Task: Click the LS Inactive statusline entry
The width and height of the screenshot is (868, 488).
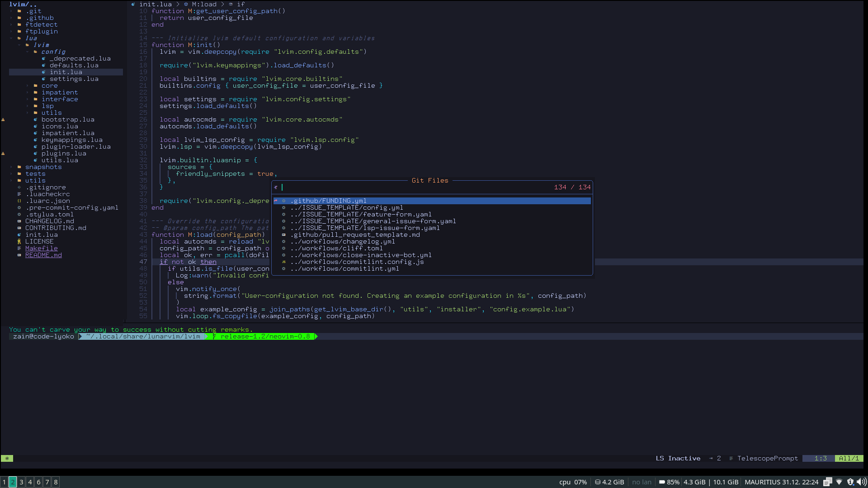Action: [x=678, y=458]
